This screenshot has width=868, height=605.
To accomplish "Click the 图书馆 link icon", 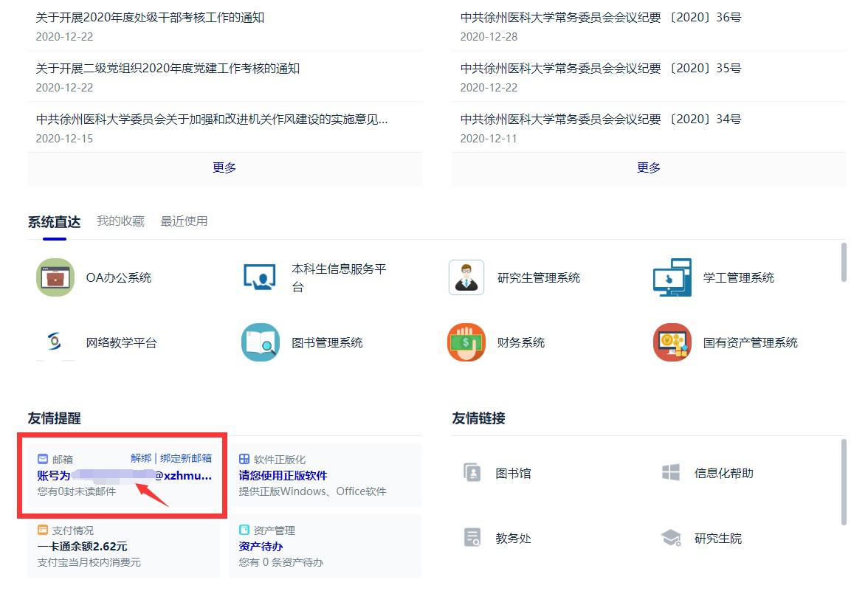I will [472, 473].
